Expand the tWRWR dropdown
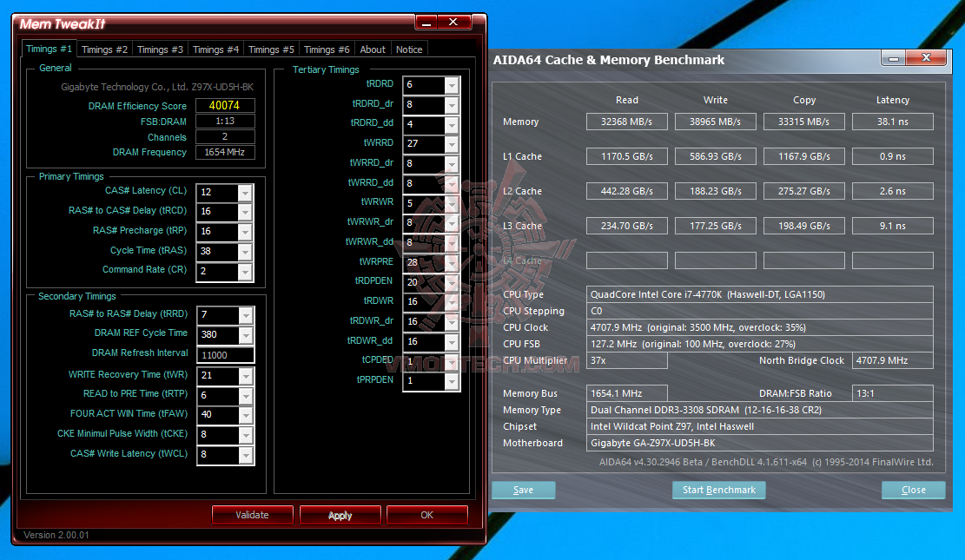 [452, 203]
